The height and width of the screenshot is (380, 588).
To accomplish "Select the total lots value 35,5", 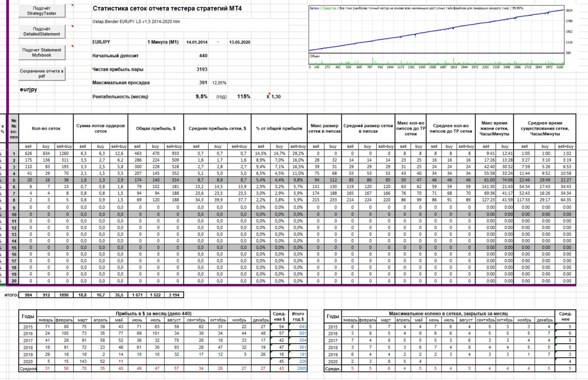I will tap(119, 295).
